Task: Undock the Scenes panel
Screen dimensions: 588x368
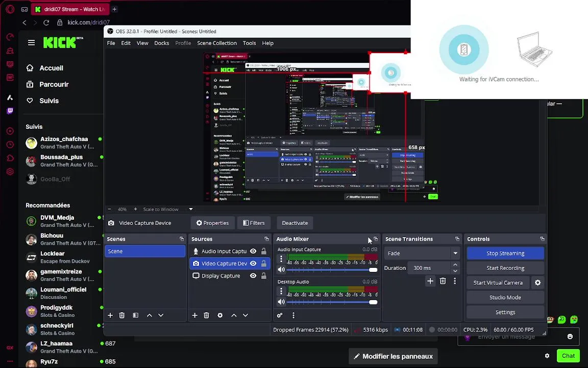Action: click(182, 239)
